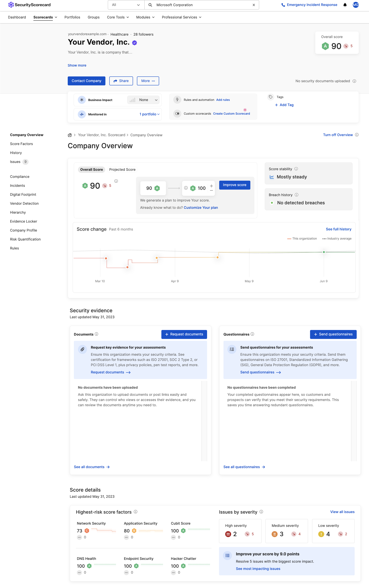Show more company description
The width and height of the screenshot is (369, 588).
[x=77, y=65]
